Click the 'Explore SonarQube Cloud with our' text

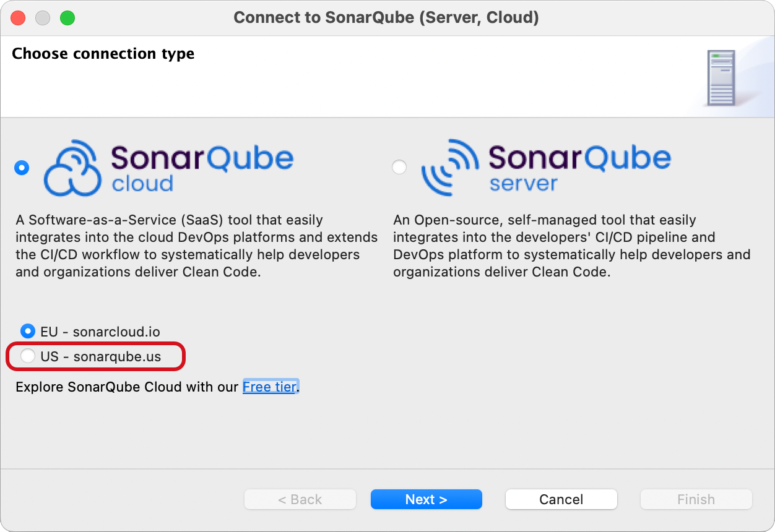click(x=127, y=387)
